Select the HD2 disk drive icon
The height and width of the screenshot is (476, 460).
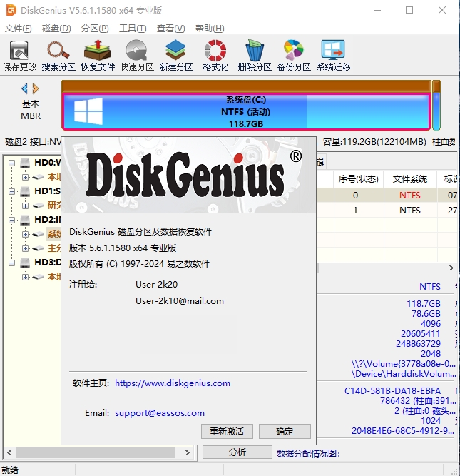tap(25, 220)
